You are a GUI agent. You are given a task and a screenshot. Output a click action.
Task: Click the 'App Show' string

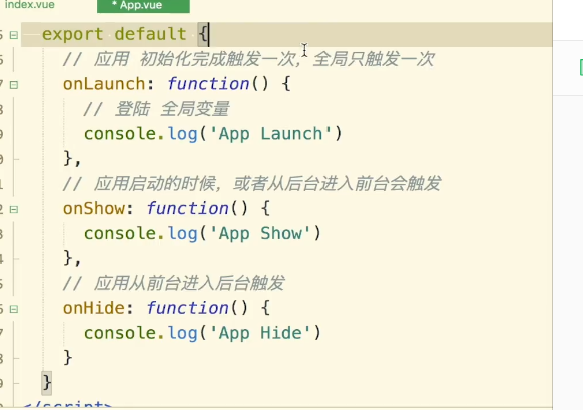260,233
